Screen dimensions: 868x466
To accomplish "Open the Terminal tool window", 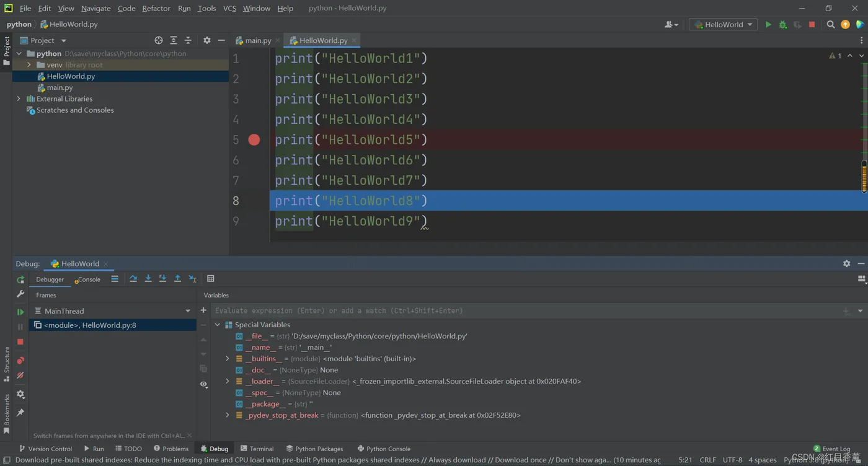I will pyautogui.click(x=257, y=449).
